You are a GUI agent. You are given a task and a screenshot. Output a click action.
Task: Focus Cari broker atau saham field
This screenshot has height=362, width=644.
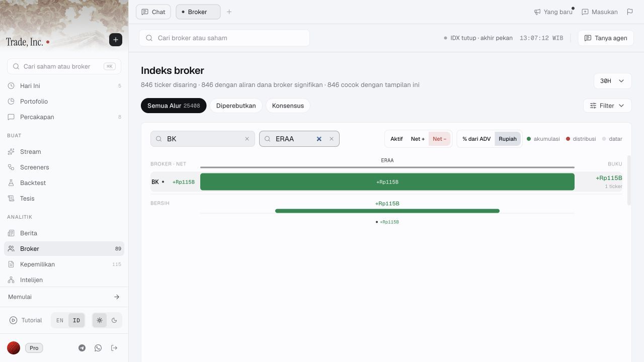tap(224, 38)
